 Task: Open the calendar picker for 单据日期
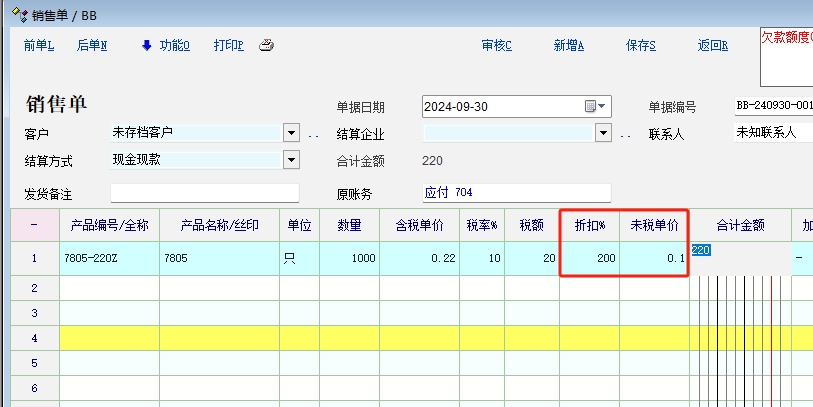coord(590,107)
